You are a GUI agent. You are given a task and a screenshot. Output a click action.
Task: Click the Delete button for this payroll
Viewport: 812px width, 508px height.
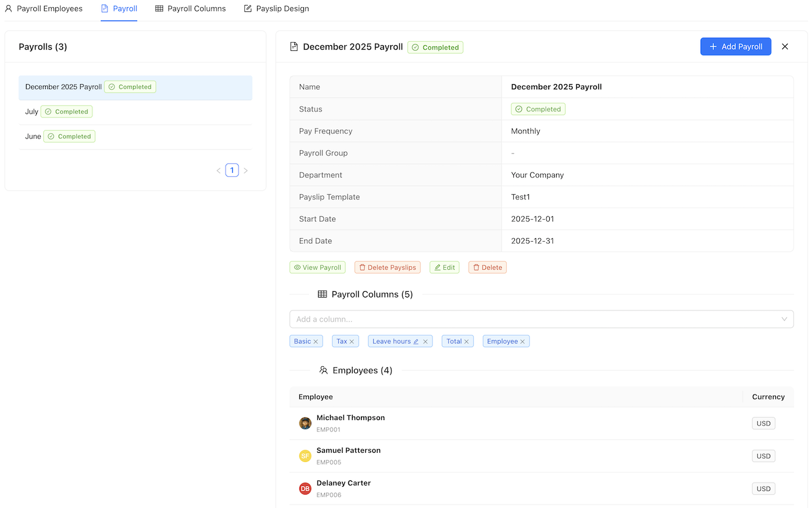pos(487,267)
